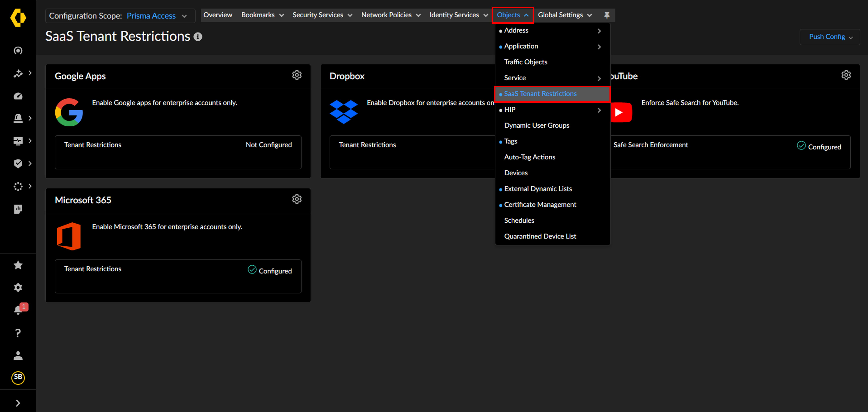
Task: Open the Identity Services dropdown menu
Action: [x=459, y=15]
